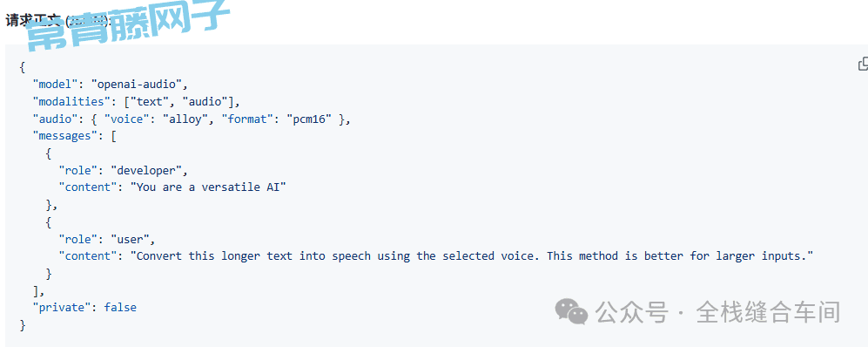Click the false value after "private"

(120, 308)
